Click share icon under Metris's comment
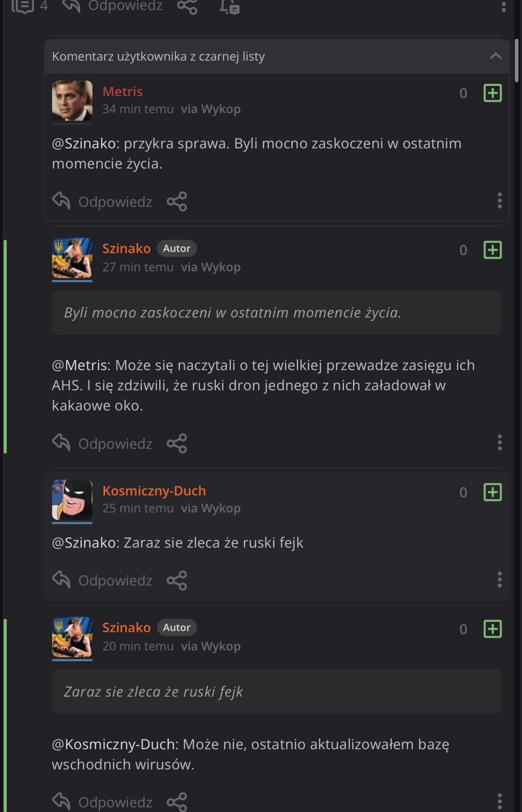The height and width of the screenshot is (812, 522). coord(177,202)
